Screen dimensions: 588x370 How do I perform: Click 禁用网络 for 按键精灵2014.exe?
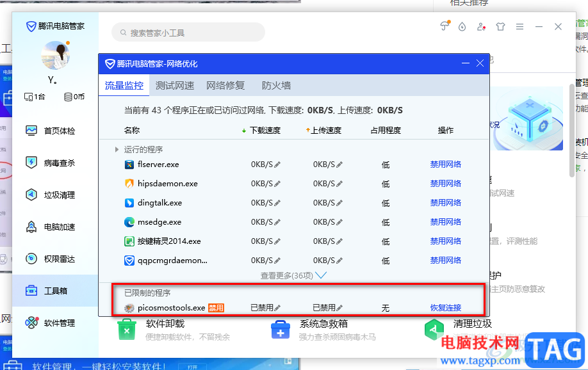pyautogui.click(x=446, y=241)
